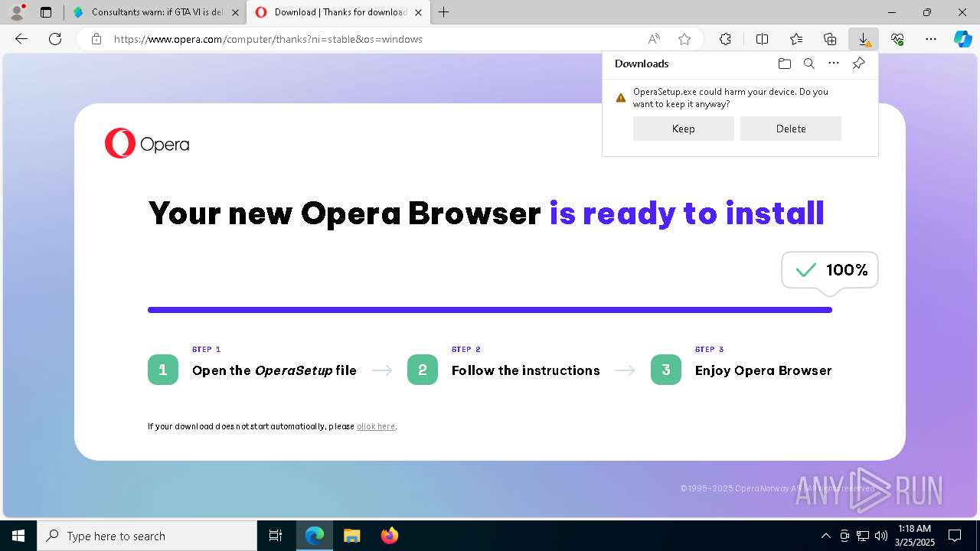980x551 pixels.
Task: Open Collections toolbar icon
Action: click(x=830, y=39)
